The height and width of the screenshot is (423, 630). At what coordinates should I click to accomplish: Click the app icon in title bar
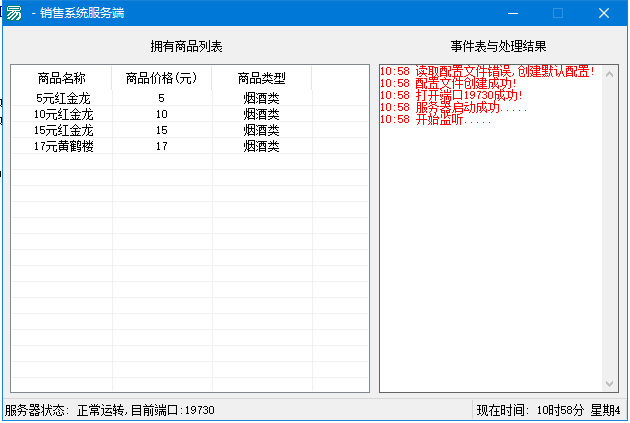(x=14, y=13)
